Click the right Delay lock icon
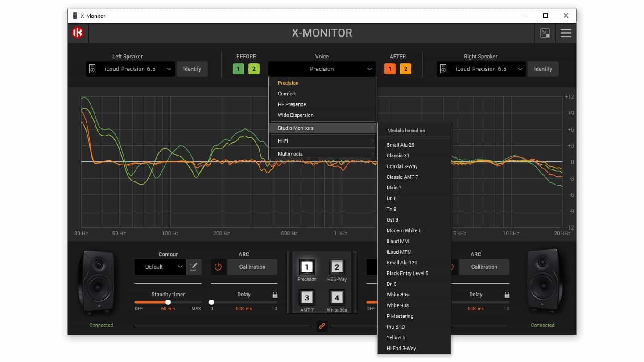This screenshot has width=644, height=362. 507,295
